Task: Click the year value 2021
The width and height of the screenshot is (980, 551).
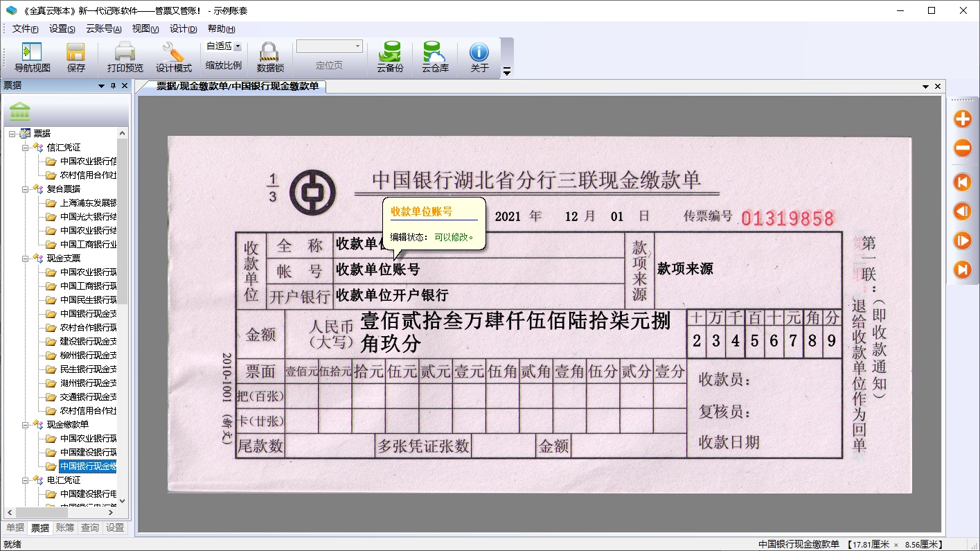Action: tap(508, 216)
